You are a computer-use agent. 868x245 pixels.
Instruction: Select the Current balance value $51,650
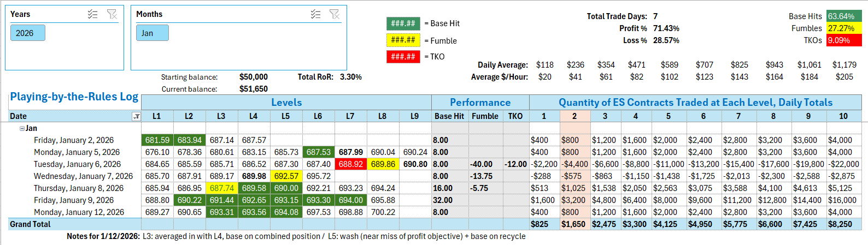(253, 89)
